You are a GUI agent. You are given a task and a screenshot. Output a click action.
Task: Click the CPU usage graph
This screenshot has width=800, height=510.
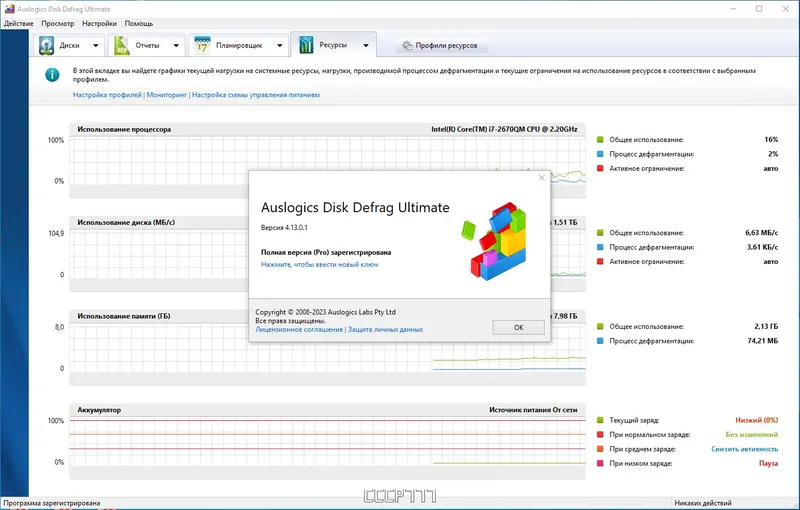[x=327, y=160]
